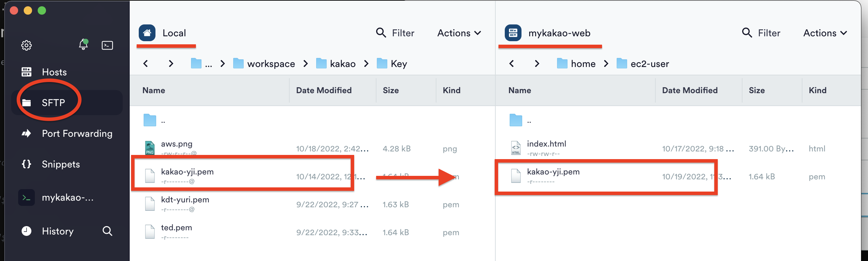Image resolution: width=868 pixels, height=261 pixels.
Task: Navigate to workspace breadcrumb folder
Action: point(264,64)
